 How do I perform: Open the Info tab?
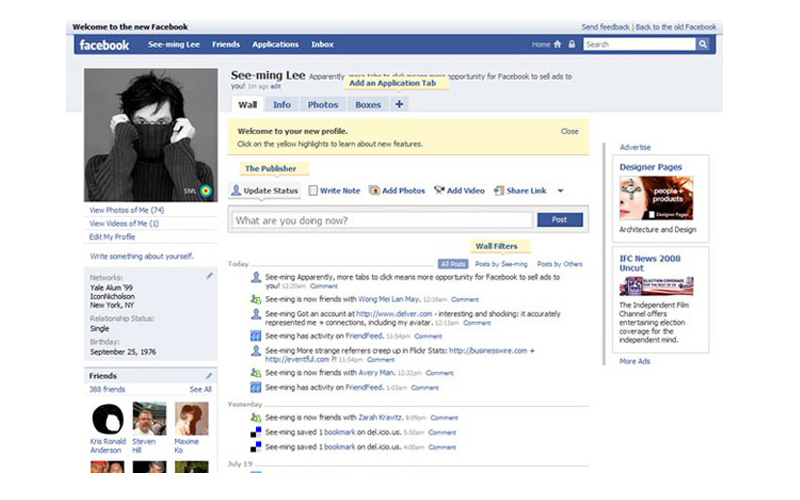pyautogui.click(x=282, y=105)
